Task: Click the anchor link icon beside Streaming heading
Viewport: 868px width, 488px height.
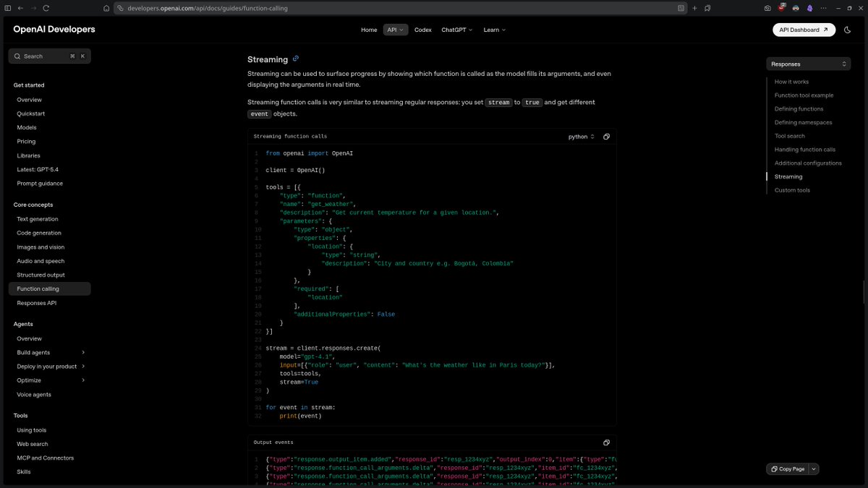Action: [x=296, y=59]
